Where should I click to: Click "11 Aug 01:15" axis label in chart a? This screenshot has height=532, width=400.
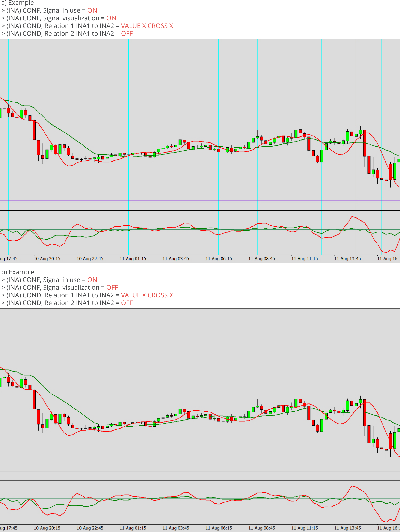(133, 259)
